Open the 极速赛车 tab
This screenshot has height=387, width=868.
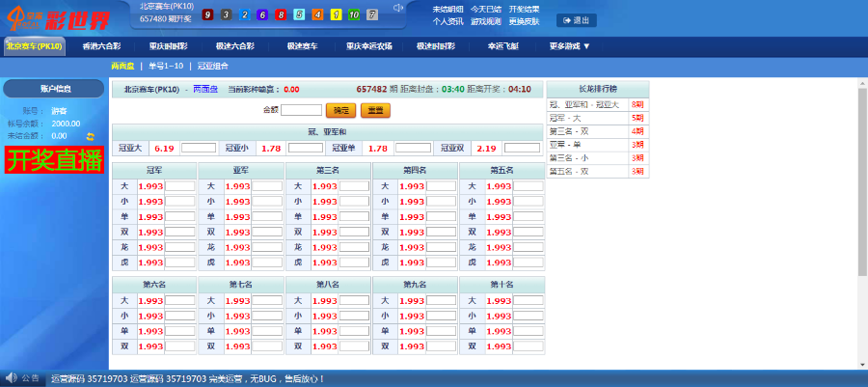click(x=302, y=46)
